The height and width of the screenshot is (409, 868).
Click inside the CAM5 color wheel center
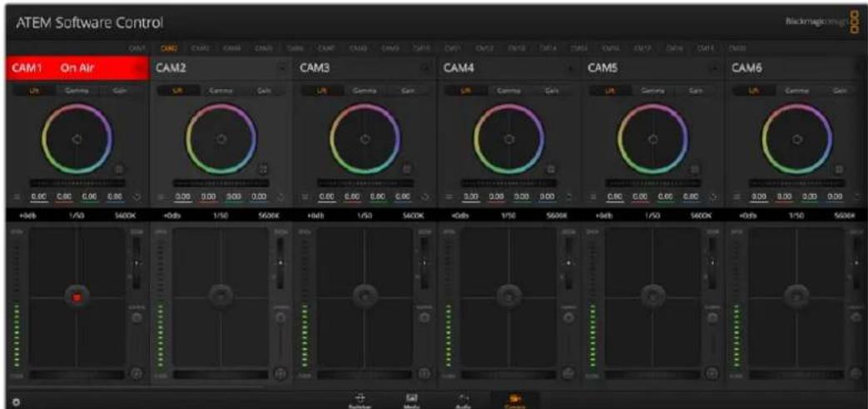click(x=652, y=139)
